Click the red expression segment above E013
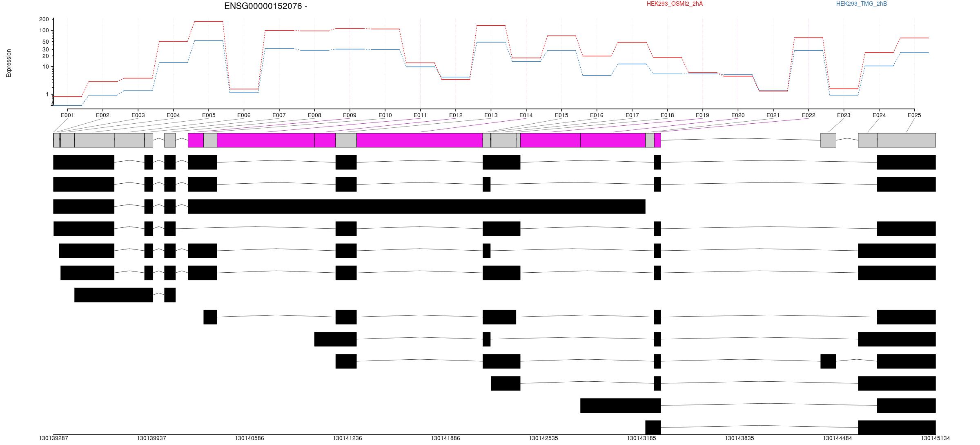Viewport: 980px width, 445px height. pos(491,25)
